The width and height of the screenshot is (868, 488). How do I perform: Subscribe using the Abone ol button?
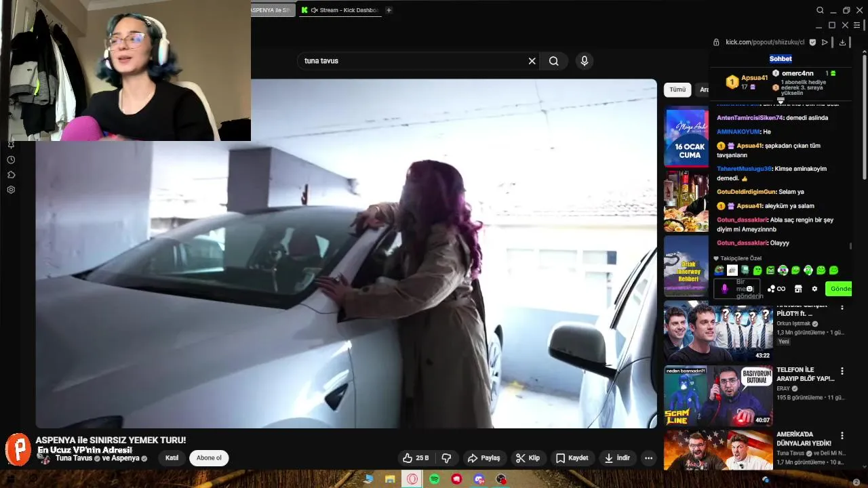[209, 458]
